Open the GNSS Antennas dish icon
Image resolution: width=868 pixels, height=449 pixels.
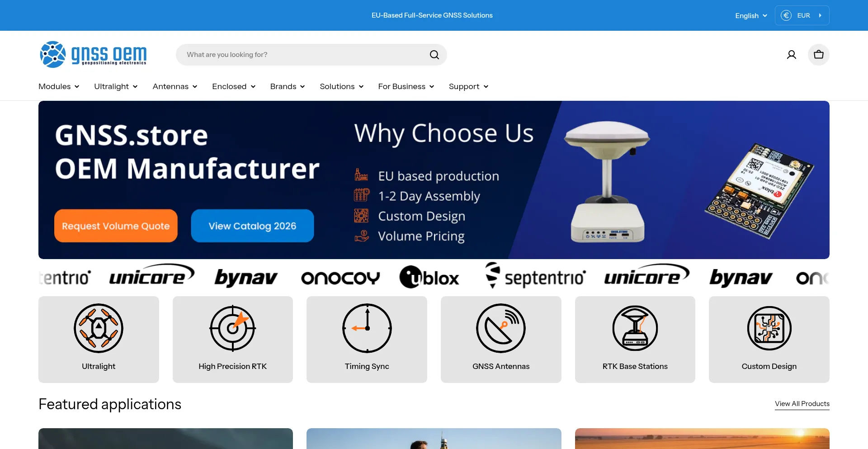point(501,328)
